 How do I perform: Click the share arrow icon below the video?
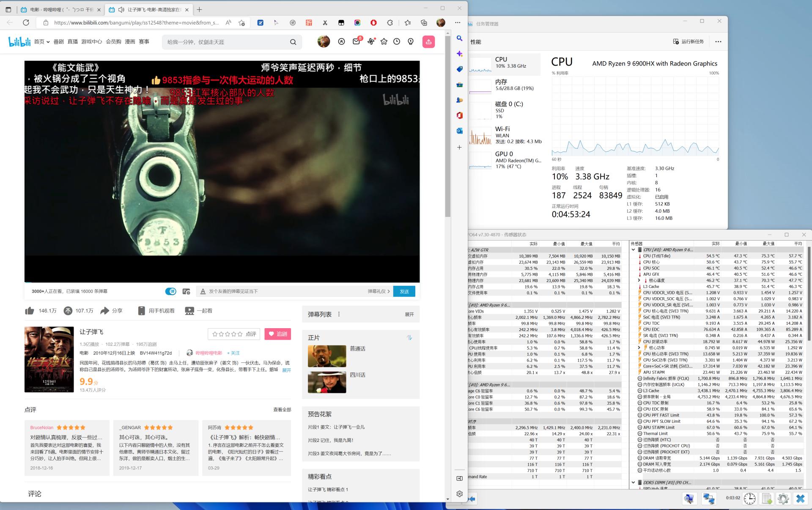tap(105, 310)
